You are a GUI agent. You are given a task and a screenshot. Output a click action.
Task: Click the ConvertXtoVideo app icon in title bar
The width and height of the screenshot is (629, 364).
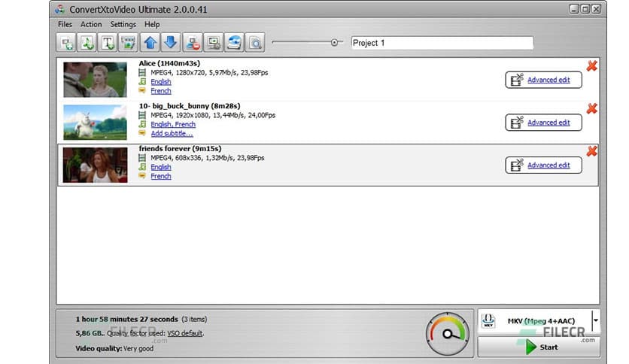(60, 9)
